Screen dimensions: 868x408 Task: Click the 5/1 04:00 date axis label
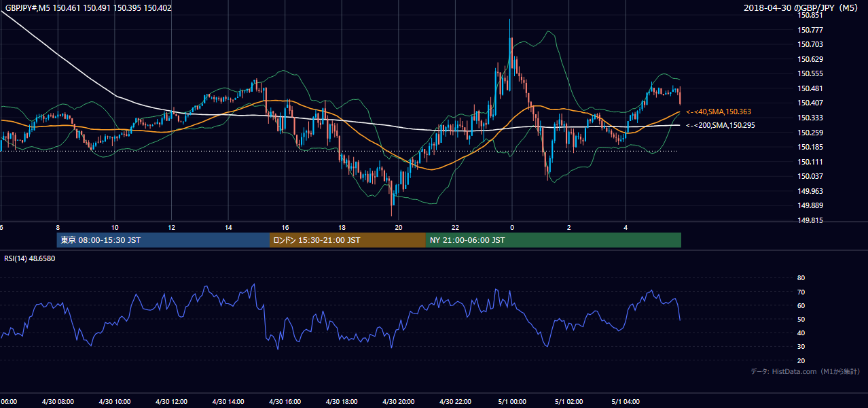[626, 402]
